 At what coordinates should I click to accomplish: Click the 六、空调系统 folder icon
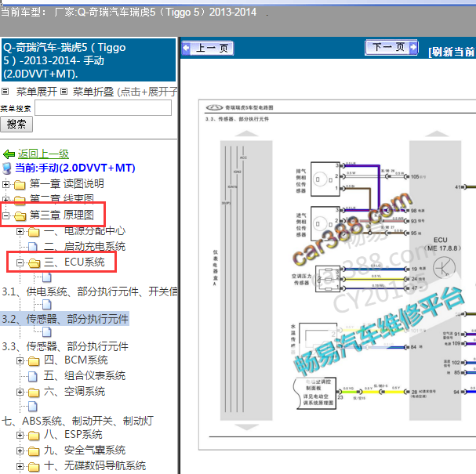coord(34,393)
